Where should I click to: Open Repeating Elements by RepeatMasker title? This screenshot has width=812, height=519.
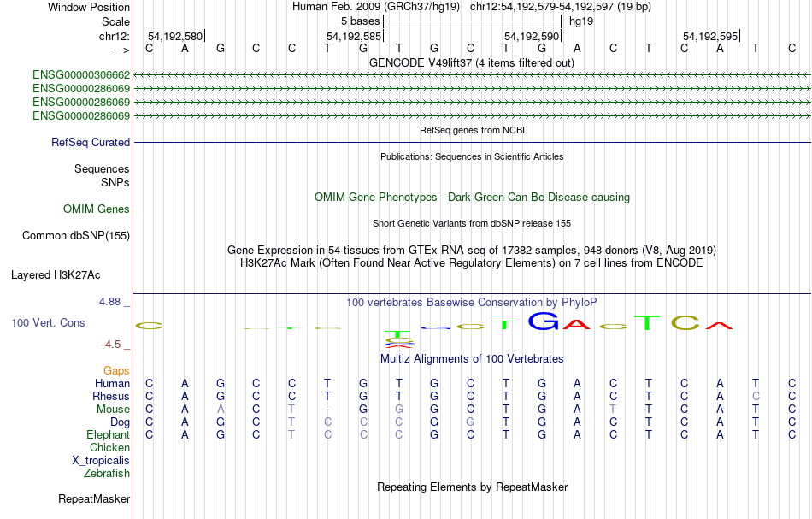pyautogui.click(x=473, y=487)
